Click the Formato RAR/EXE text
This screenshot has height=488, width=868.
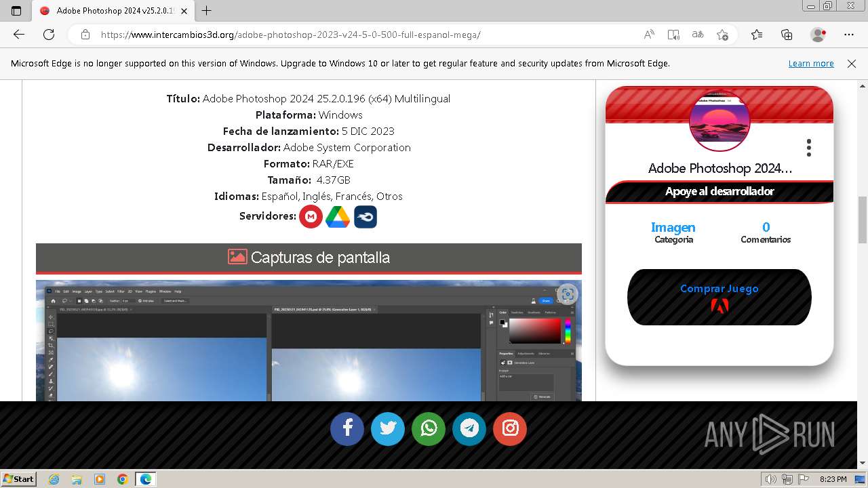coord(309,163)
